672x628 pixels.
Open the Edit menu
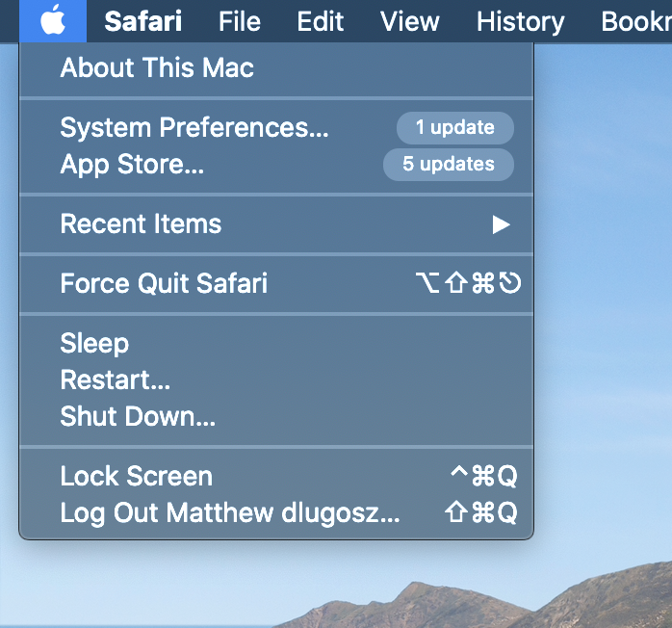click(x=321, y=21)
